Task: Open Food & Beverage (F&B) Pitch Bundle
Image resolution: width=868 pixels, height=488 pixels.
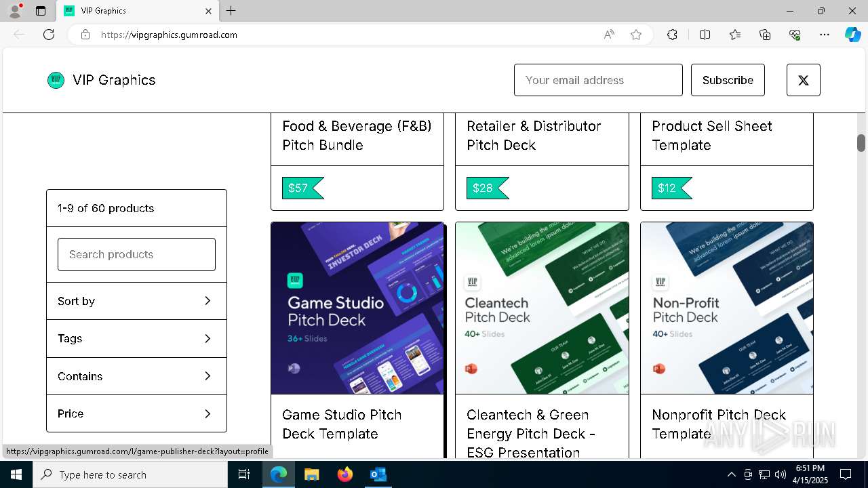Action: (x=357, y=136)
